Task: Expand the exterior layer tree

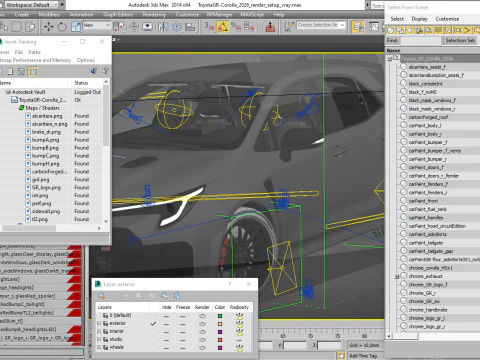Action: coord(99,323)
